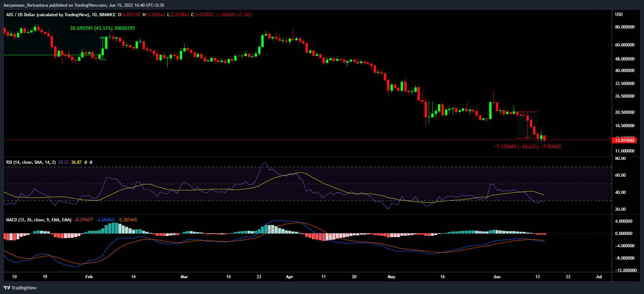Open the MACD (12, 26, close, 9, EMA, EMA) legend
Viewport: 644px width, 294px height.
(x=39, y=220)
